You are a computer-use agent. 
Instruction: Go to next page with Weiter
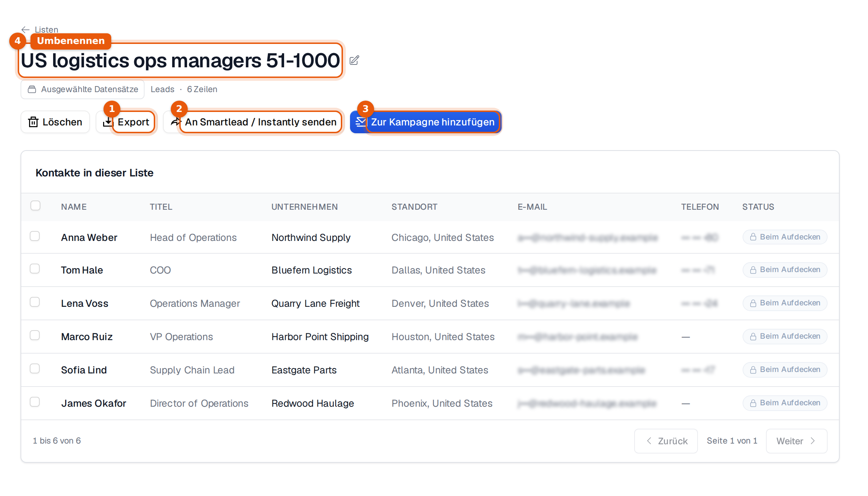(x=796, y=441)
